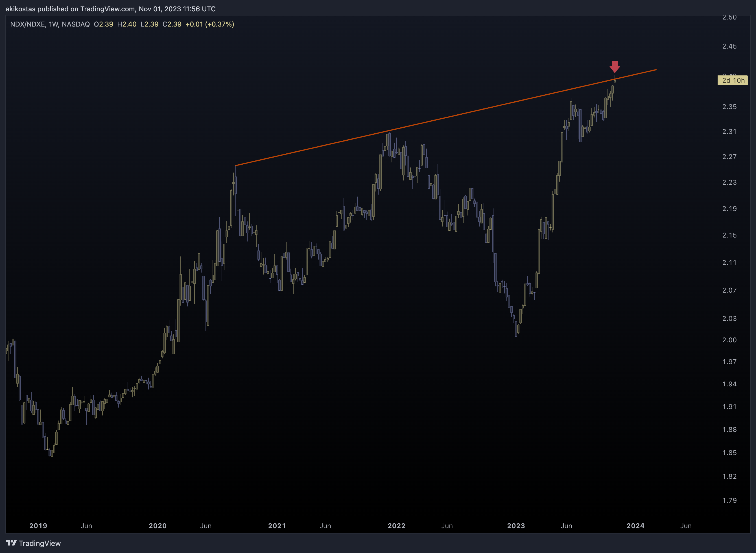Click the Jun label after 2024
The width and height of the screenshot is (756, 553).
686,526
